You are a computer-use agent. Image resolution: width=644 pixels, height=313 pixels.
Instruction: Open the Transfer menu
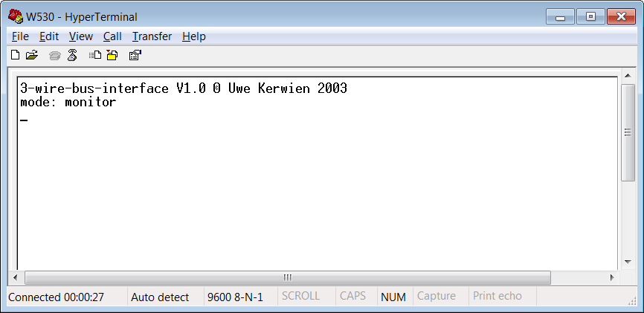point(152,36)
